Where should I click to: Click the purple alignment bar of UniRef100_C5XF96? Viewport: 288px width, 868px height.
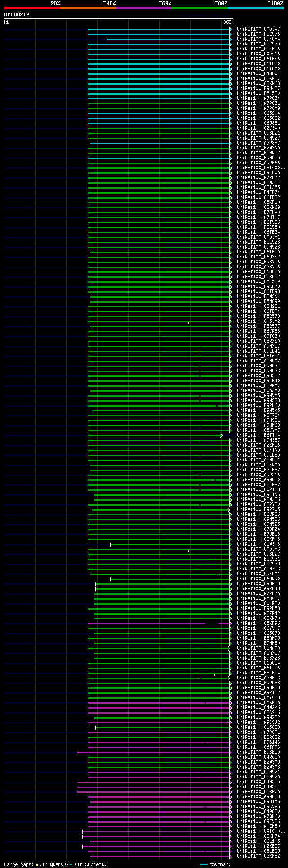(159, 624)
